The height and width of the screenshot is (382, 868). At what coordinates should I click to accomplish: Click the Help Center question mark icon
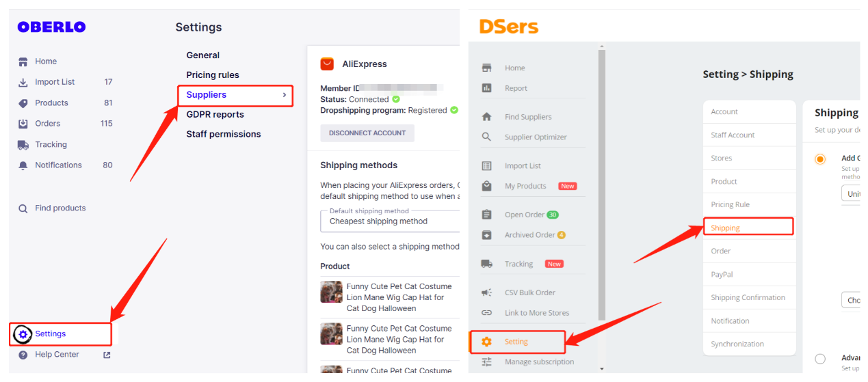[23, 355]
